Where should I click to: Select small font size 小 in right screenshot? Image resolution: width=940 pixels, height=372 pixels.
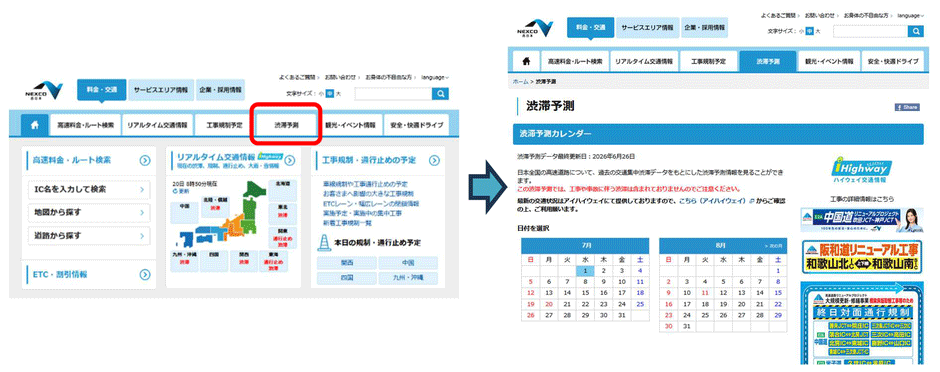click(x=801, y=32)
